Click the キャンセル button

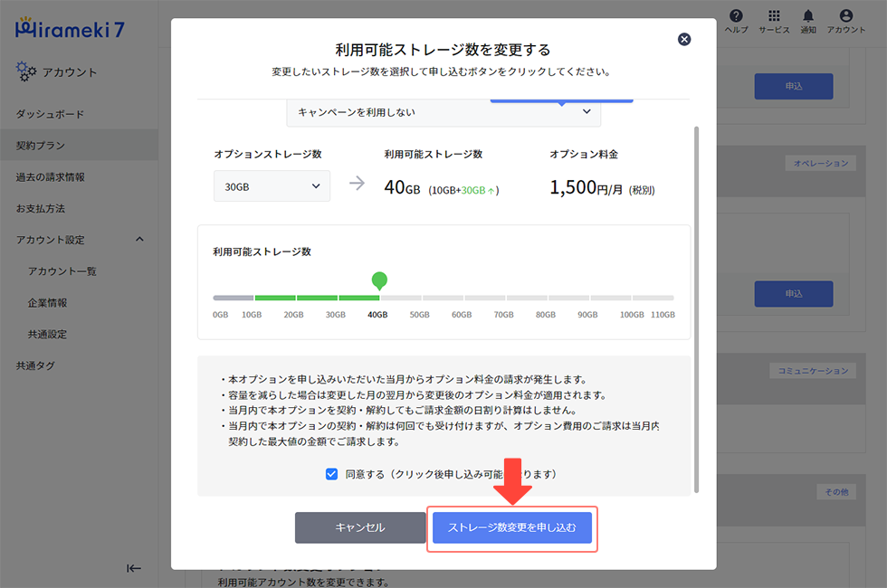360,527
